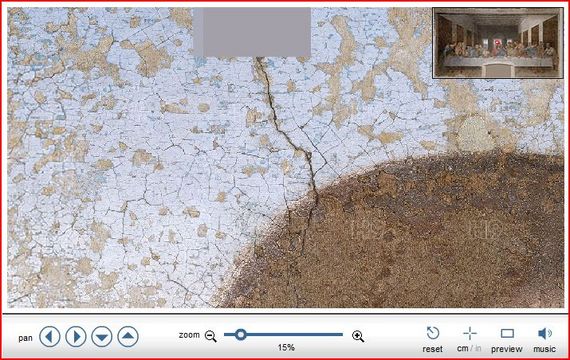Switch units to in

[478, 348]
